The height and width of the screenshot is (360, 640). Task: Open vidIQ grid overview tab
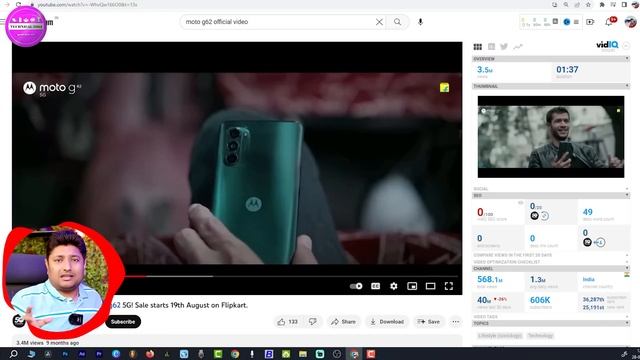pos(478,47)
